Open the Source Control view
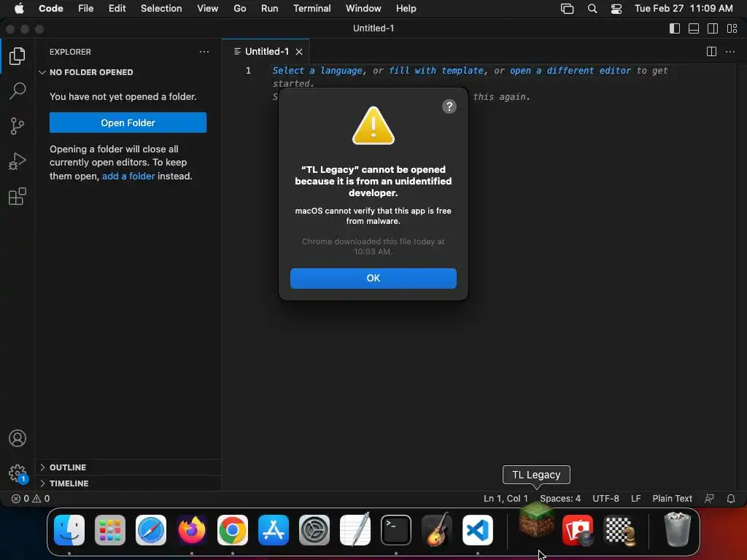Image resolution: width=747 pixels, height=560 pixels. point(18,126)
